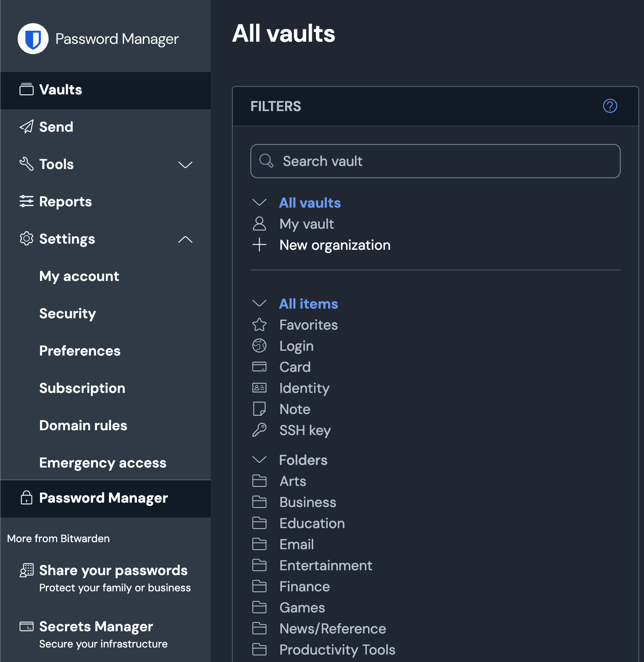Click the Card credit card icon
Image resolution: width=644 pixels, height=662 pixels.
259,367
